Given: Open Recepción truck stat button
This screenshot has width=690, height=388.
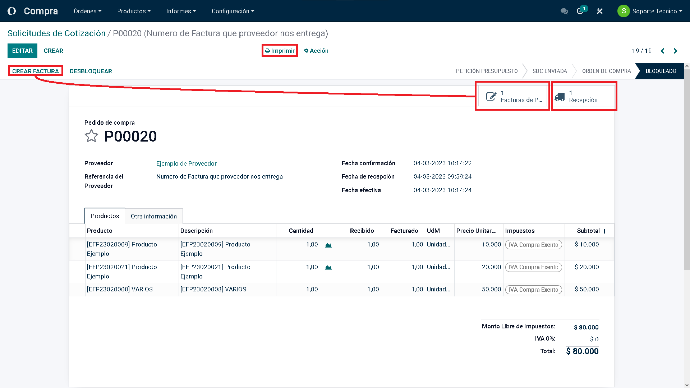Looking at the screenshot, I should coord(584,96).
